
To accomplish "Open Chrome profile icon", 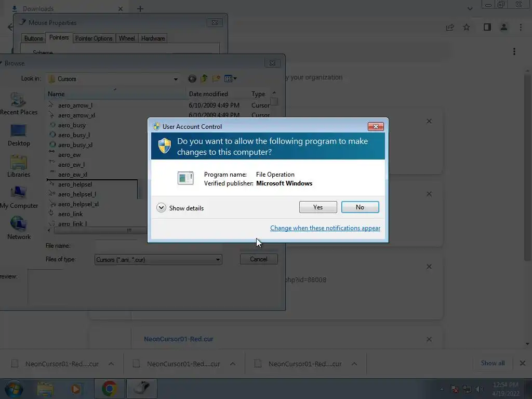I will pyautogui.click(x=504, y=27).
